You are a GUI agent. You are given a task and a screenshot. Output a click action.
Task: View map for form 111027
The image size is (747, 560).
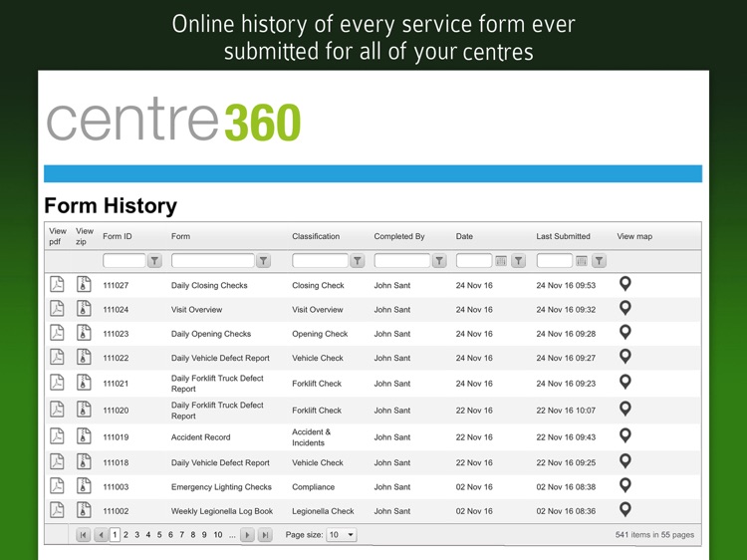(625, 284)
